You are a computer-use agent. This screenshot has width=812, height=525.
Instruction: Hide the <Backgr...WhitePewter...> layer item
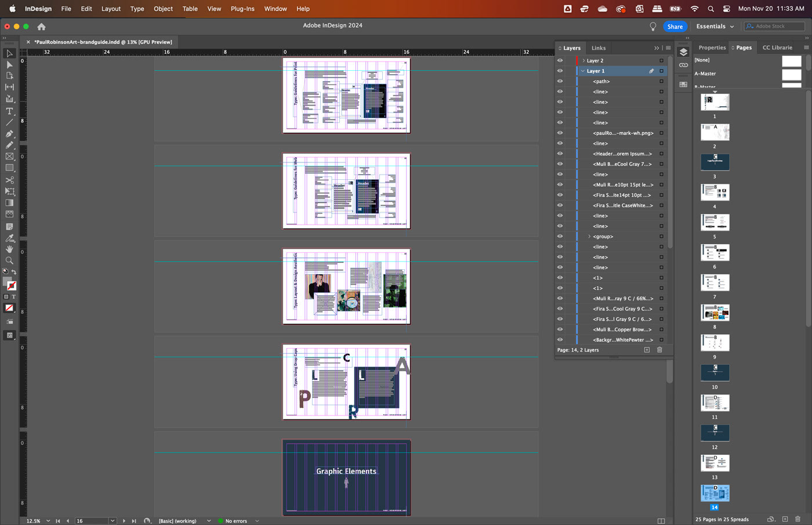coord(560,340)
